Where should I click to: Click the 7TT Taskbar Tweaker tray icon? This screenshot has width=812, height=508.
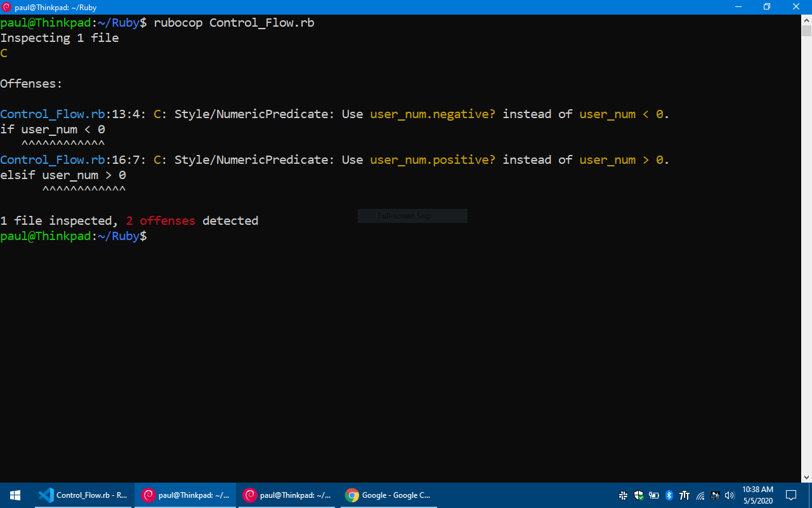pyautogui.click(x=684, y=495)
